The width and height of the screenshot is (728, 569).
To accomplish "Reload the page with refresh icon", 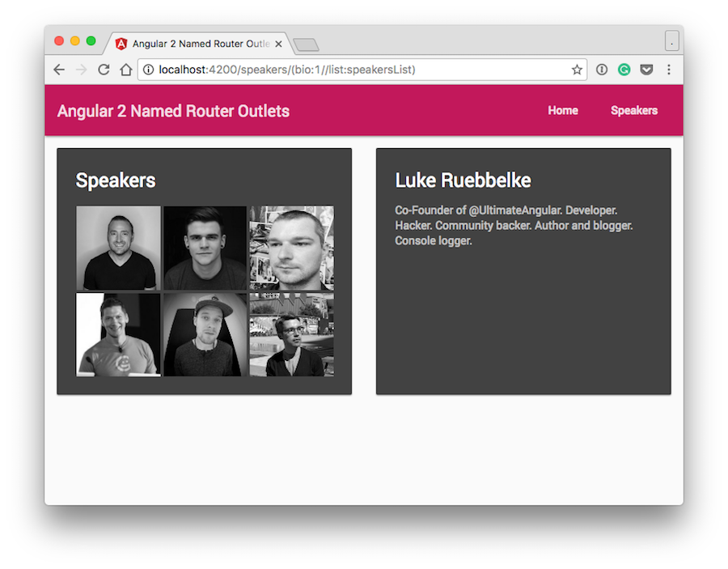I will pyautogui.click(x=104, y=70).
